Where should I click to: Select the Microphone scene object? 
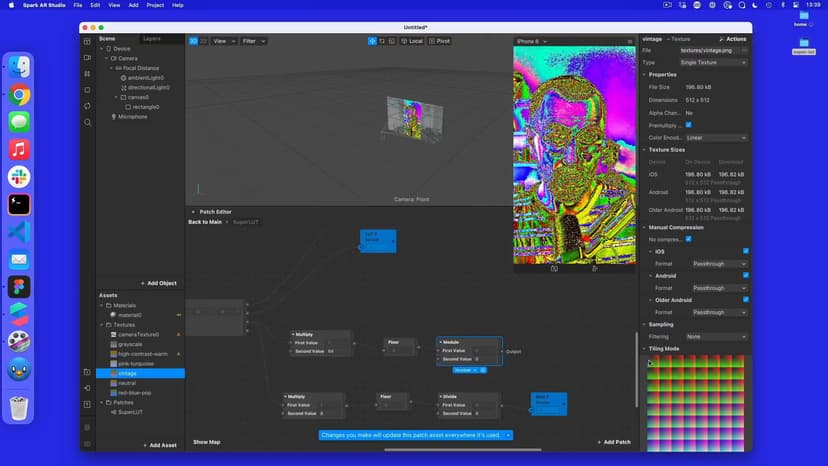pos(133,117)
